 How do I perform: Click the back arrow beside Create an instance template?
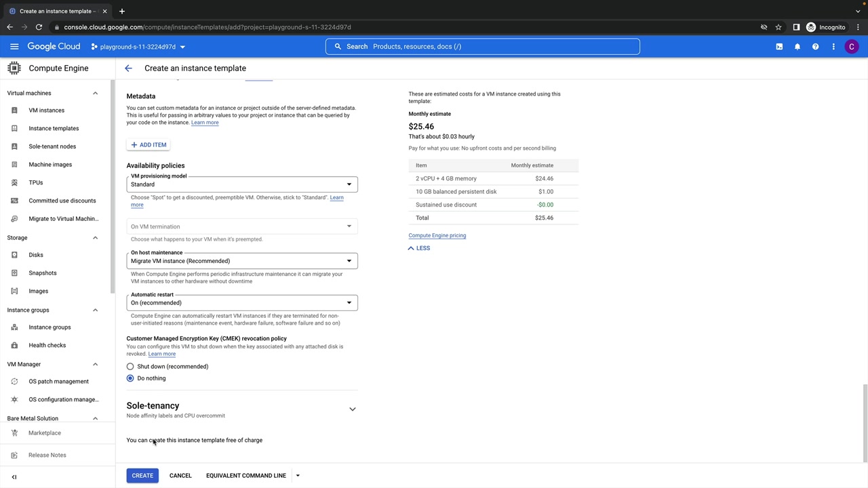coord(128,68)
